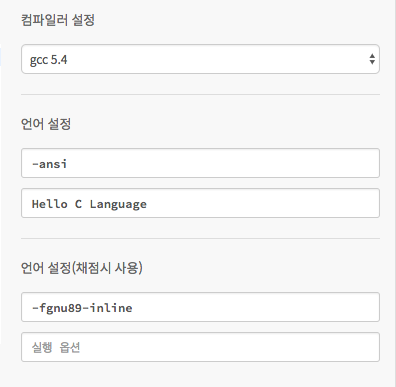Viewport: 396px width, 387px height.
Task: Click the up-down arrows on compiler select
Action: pyautogui.click(x=372, y=59)
